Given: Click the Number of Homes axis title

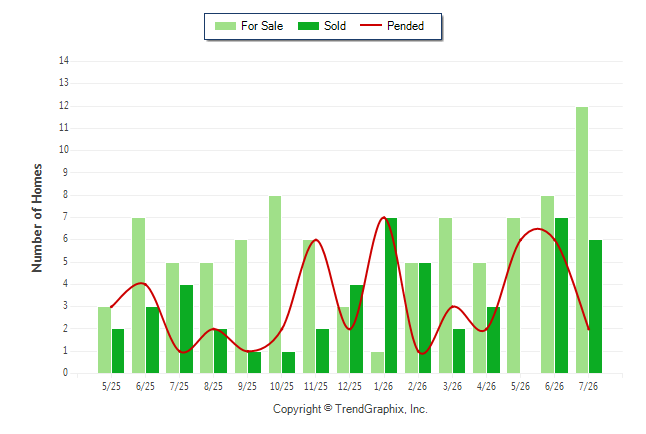Looking at the screenshot, I should click(37, 218).
